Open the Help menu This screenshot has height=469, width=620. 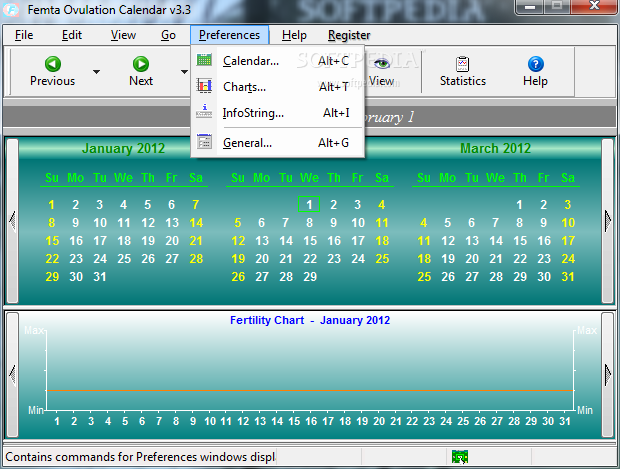[x=294, y=35]
